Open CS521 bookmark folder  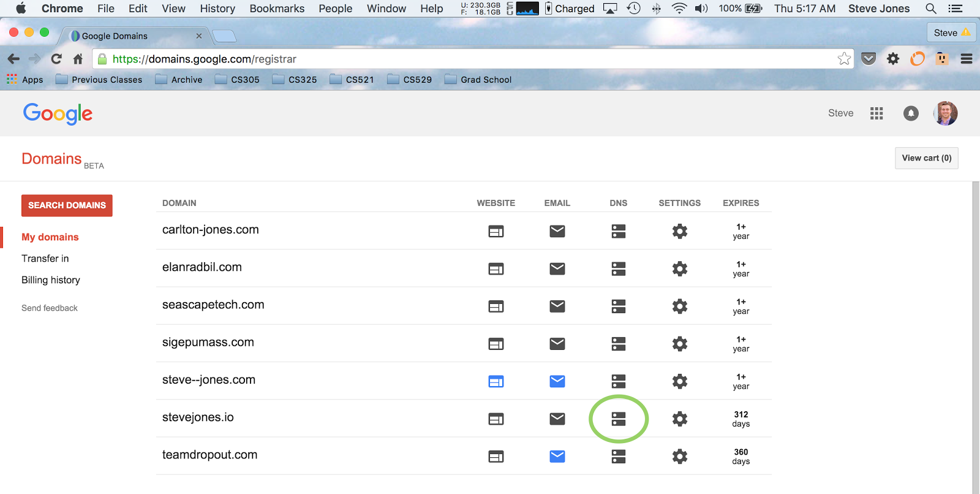pyautogui.click(x=352, y=80)
